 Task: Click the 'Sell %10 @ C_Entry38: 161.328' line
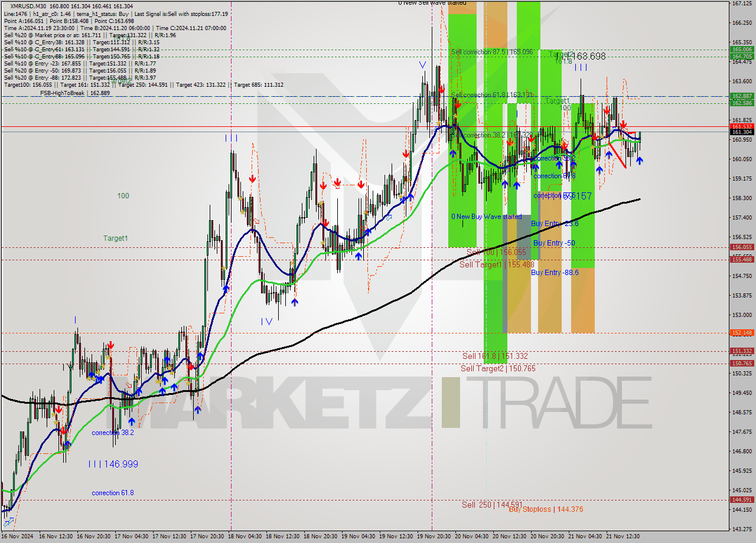click(82, 42)
